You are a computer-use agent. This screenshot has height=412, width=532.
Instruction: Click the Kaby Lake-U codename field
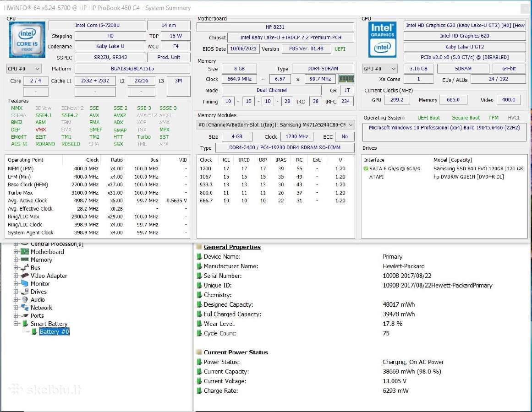[110, 46]
